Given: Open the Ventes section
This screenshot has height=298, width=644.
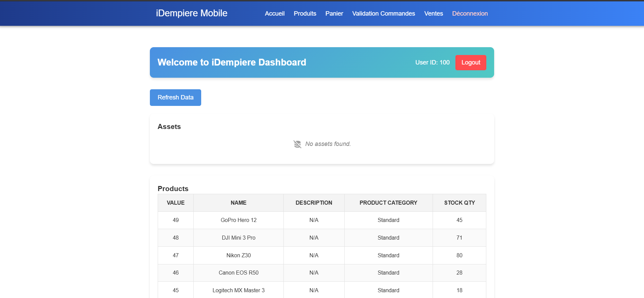Looking at the screenshot, I should coord(433,14).
